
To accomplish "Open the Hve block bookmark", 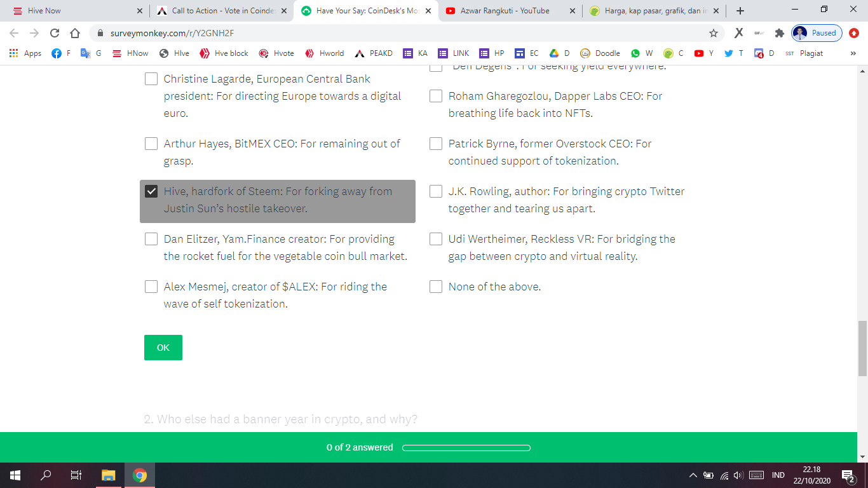I will tap(224, 53).
